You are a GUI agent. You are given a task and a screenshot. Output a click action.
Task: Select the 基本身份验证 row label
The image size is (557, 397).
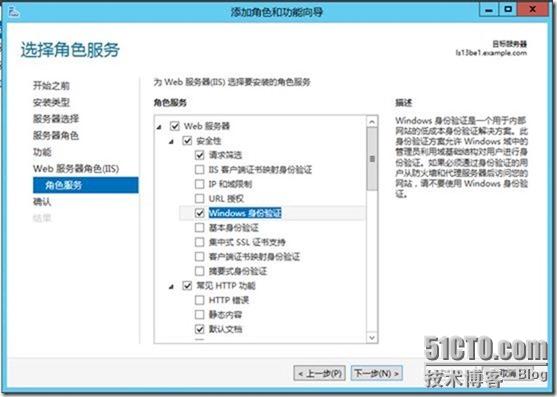tap(233, 228)
